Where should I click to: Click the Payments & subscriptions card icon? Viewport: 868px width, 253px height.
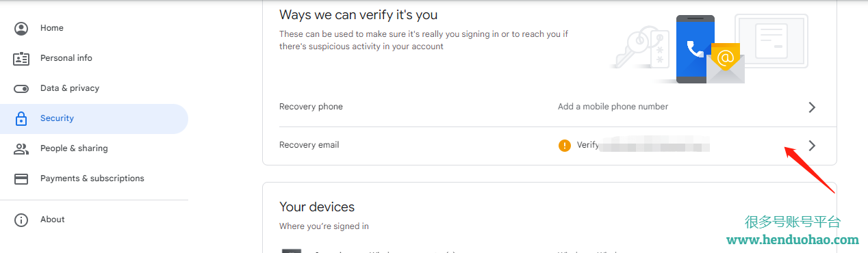pos(21,178)
